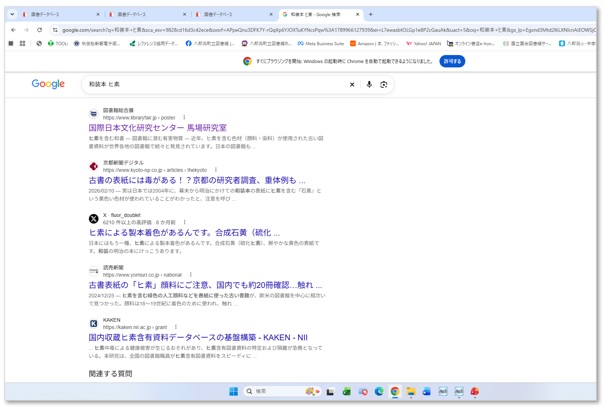The width and height of the screenshot is (606, 411).
Task: Open the Meta Business Suite bookmark
Action: click(321, 44)
